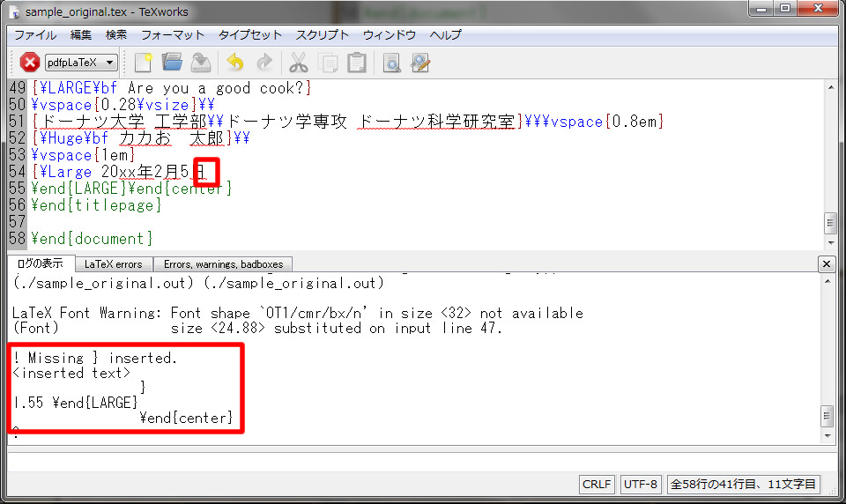The width and height of the screenshot is (846, 504).
Task: Click the log panel scrollbar down arrow
Action: coord(827,436)
